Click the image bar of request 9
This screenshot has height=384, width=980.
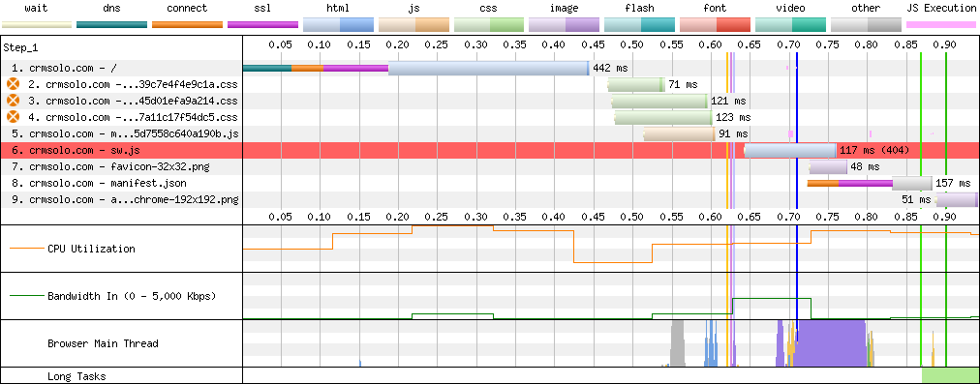957,200
